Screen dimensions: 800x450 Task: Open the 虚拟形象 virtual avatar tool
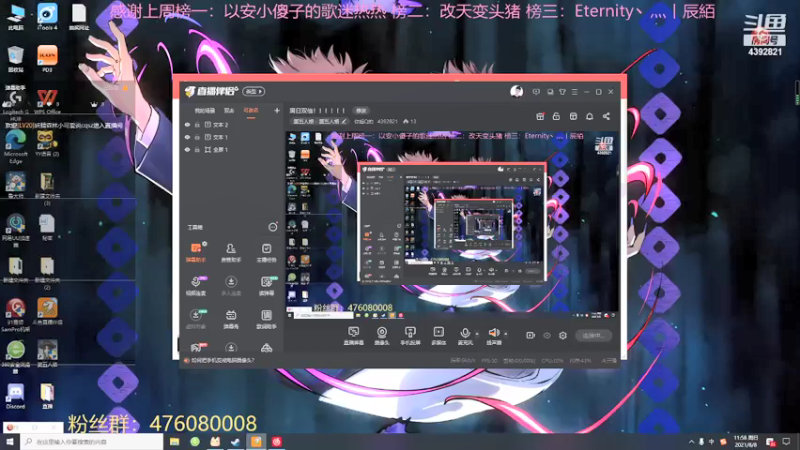pyautogui.click(x=196, y=319)
